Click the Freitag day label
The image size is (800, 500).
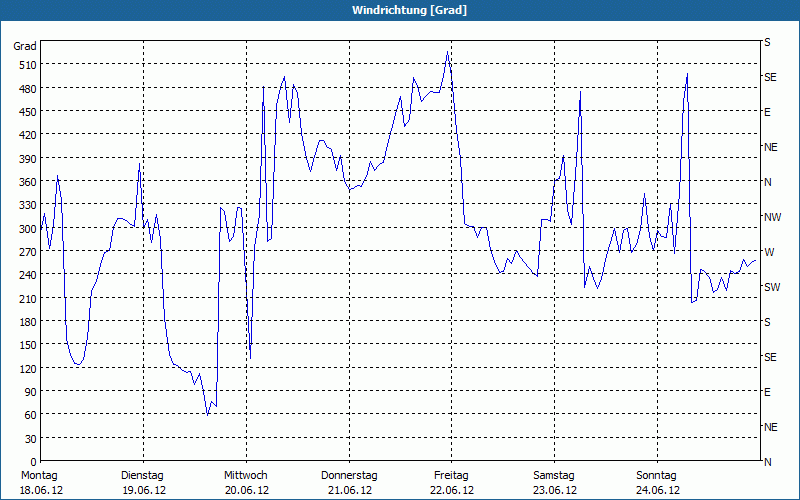tap(452, 476)
